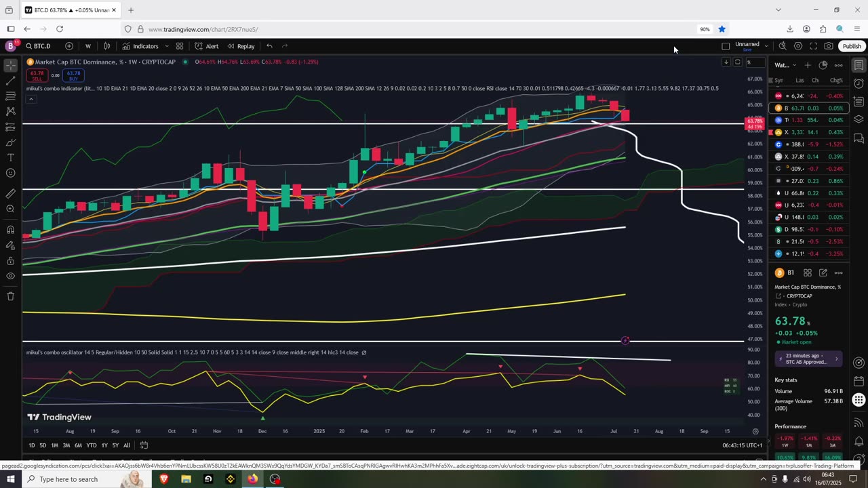Toggle auto-fit scale loop button
Image resolution: width=868 pixels, height=488 pixels.
737,62
